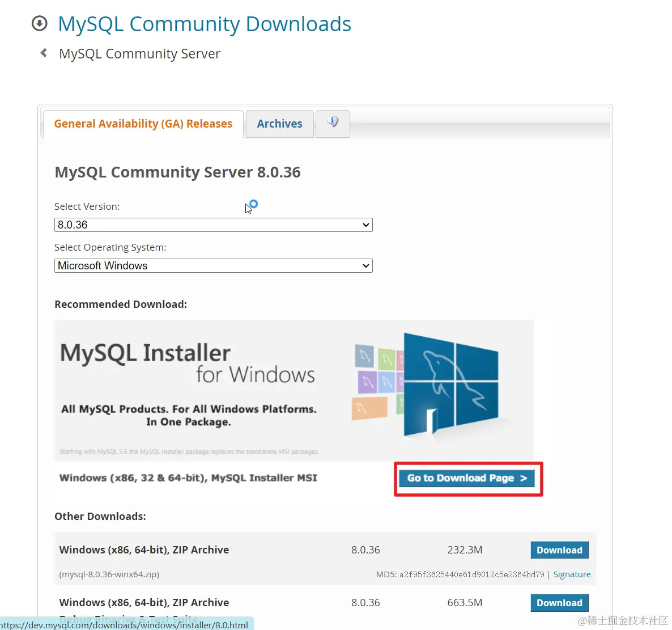Open the Select Operating System dropdown

pyautogui.click(x=214, y=265)
